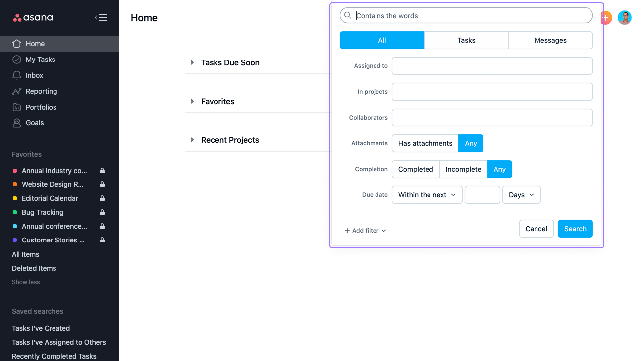Open the Within the next dropdown
The width and height of the screenshot is (644, 361).
(427, 195)
